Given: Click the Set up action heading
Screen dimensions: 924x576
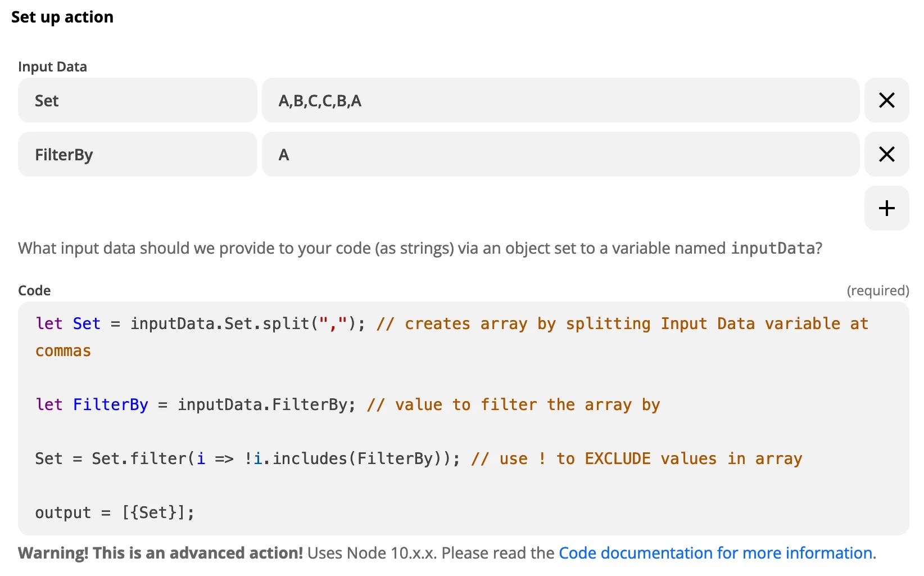Looking at the screenshot, I should click(62, 17).
